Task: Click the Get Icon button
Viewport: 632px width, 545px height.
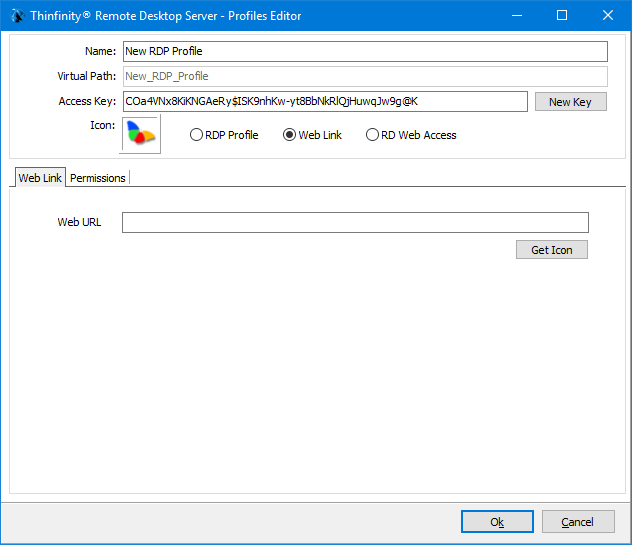Action: click(551, 250)
